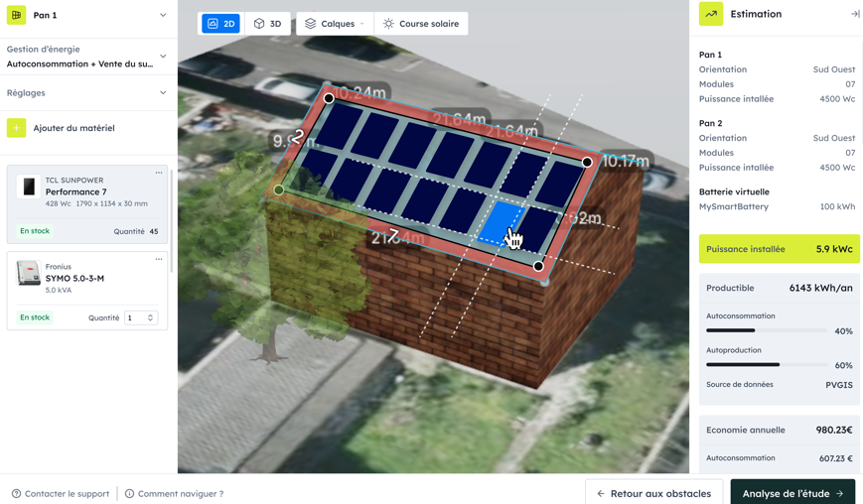This screenshot has height=504, width=863.
Task: Open the Fronius SYMO inverter options menu
Action: click(159, 260)
